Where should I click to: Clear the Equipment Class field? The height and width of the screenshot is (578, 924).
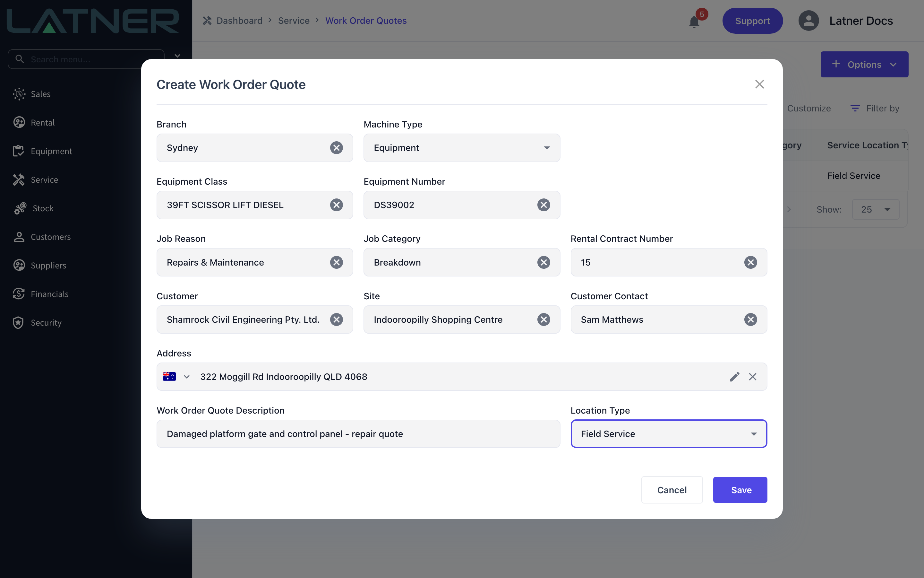(336, 205)
